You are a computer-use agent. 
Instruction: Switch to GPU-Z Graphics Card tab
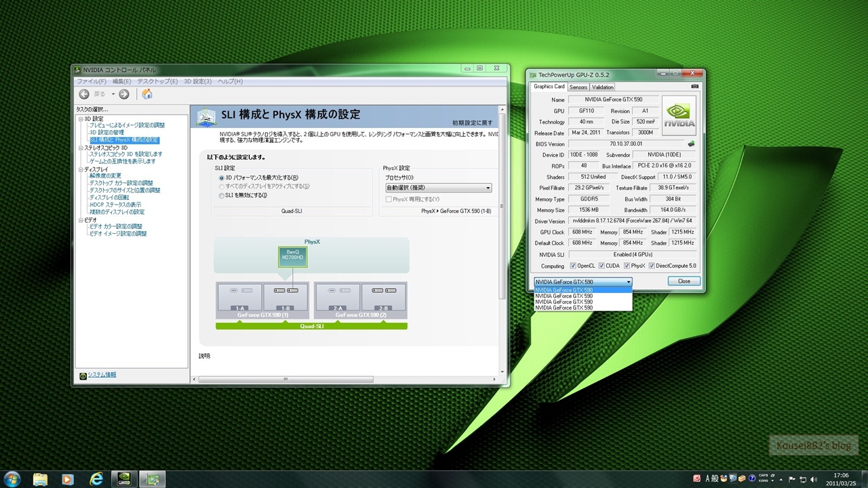[549, 87]
